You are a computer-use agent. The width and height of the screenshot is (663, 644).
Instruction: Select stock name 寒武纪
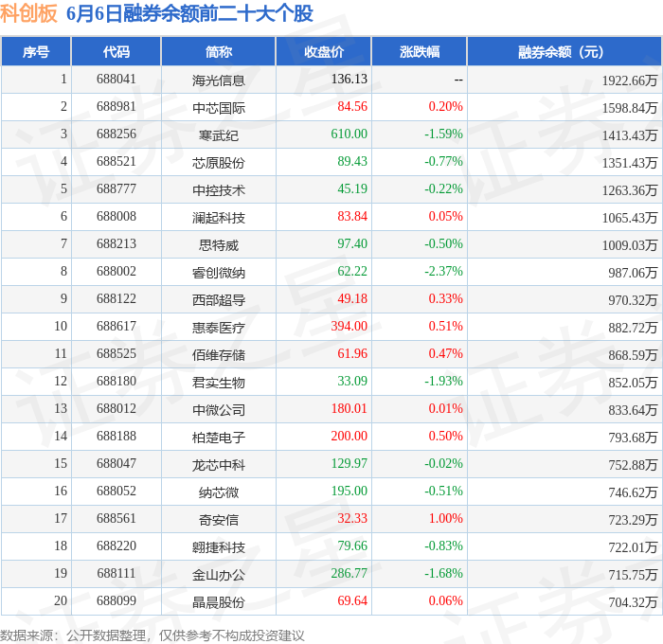tap(219, 134)
